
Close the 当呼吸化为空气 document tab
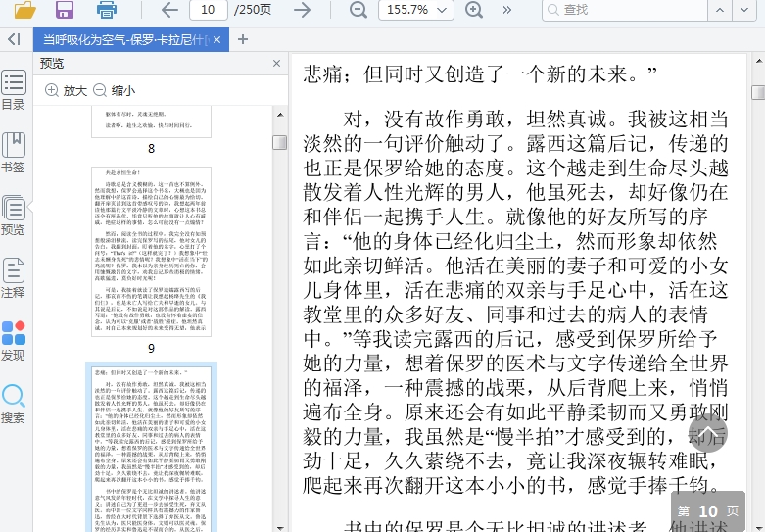pos(217,39)
